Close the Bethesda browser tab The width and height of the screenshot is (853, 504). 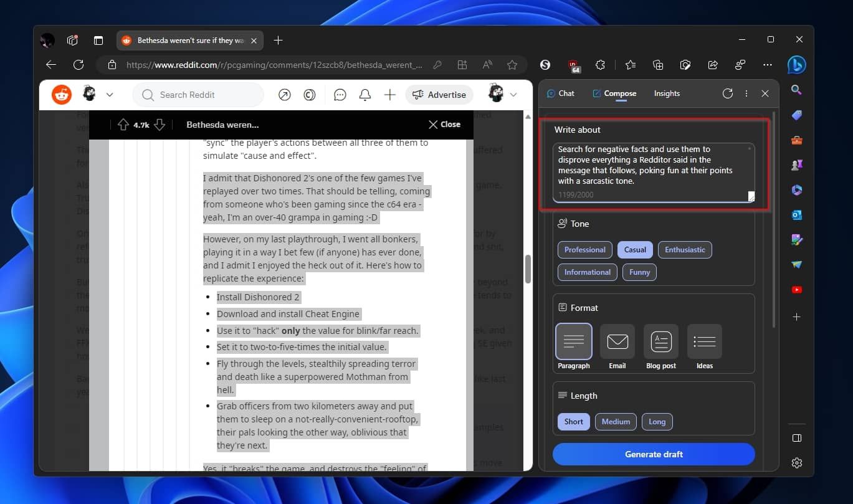(x=252, y=40)
